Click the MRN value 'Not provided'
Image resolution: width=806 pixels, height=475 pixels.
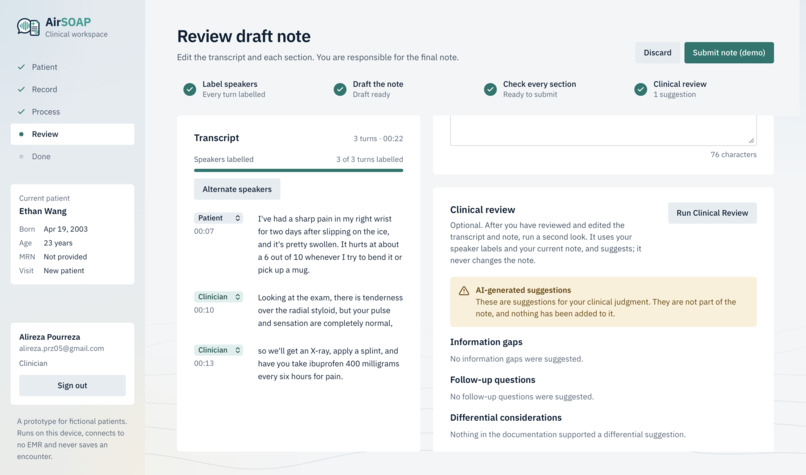tap(65, 257)
